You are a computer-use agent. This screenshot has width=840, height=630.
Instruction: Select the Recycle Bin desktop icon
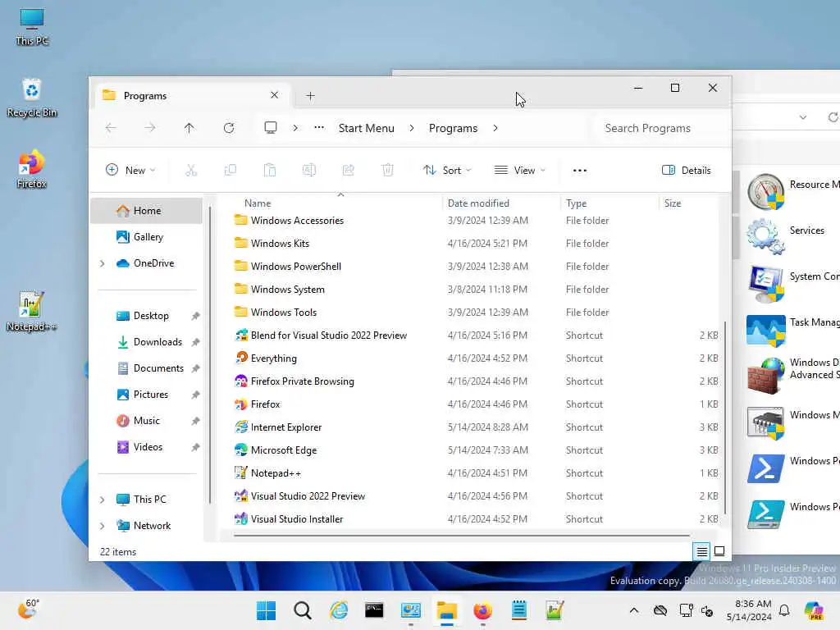[x=32, y=98]
